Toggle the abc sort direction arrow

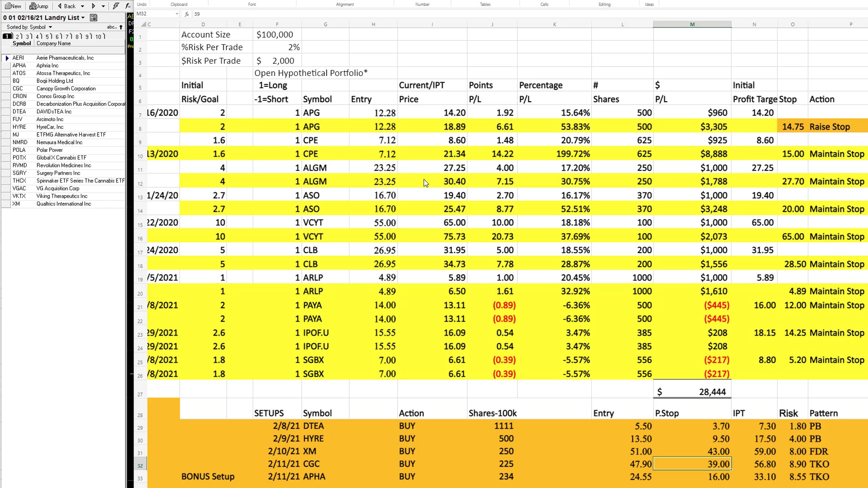coord(121,27)
